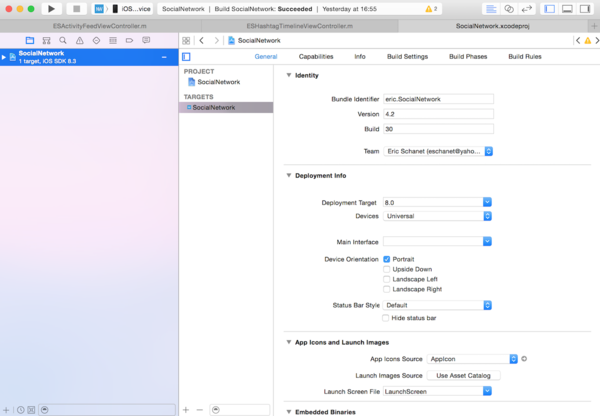Switch to the Assistant editor
This screenshot has height=416, width=600.
click(509, 9)
